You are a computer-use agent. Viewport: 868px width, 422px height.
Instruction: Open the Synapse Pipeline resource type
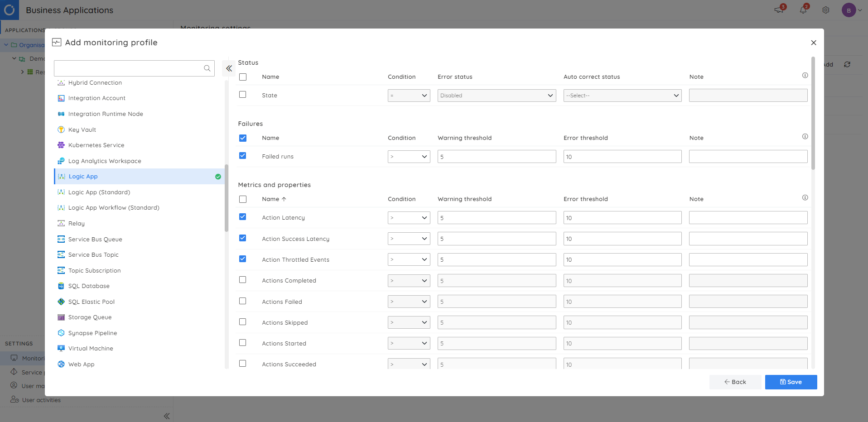pyautogui.click(x=92, y=333)
